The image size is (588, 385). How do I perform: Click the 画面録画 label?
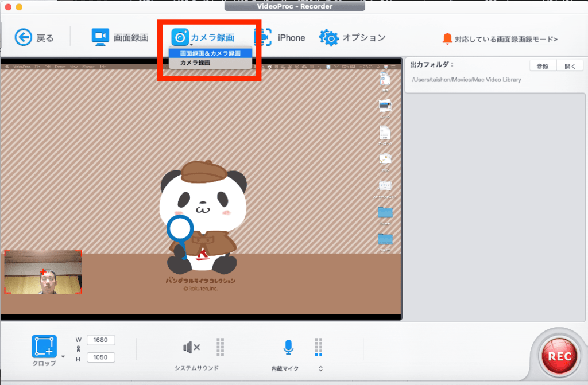point(131,37)
